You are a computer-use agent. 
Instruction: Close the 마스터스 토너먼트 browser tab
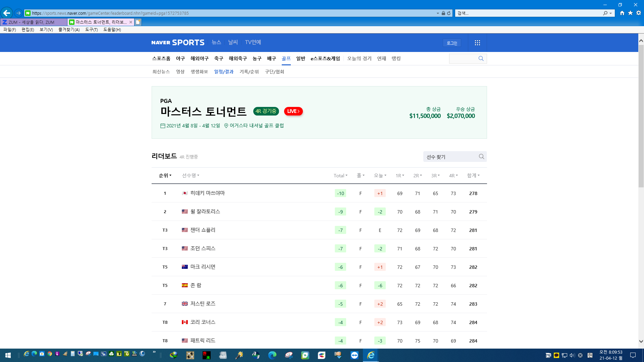[131, 22]
